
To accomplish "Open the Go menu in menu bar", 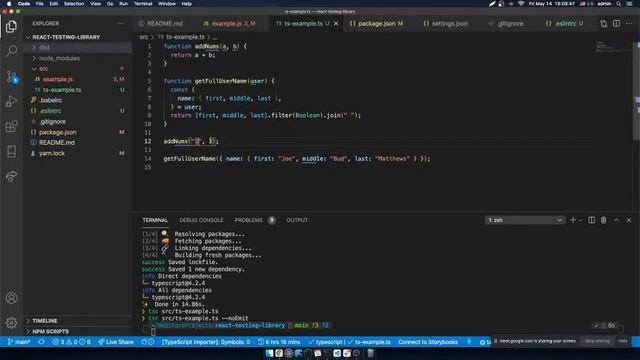I will (x=110, y=4).
